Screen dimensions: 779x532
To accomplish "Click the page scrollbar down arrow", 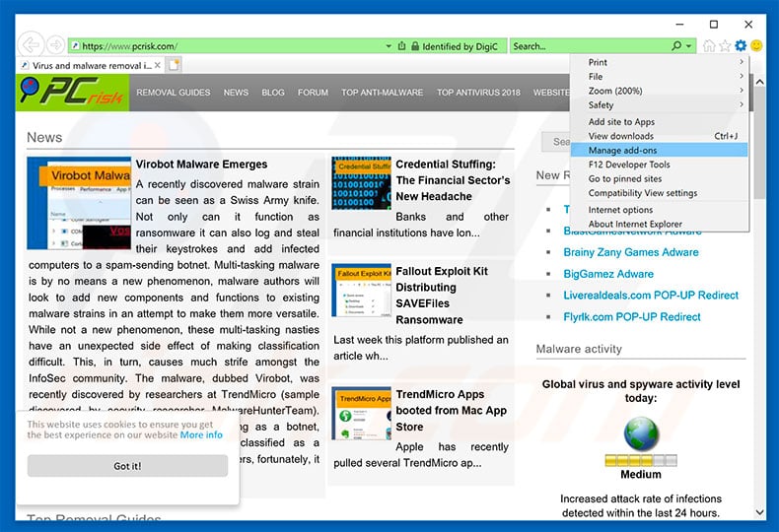I will tap(759, 512).
